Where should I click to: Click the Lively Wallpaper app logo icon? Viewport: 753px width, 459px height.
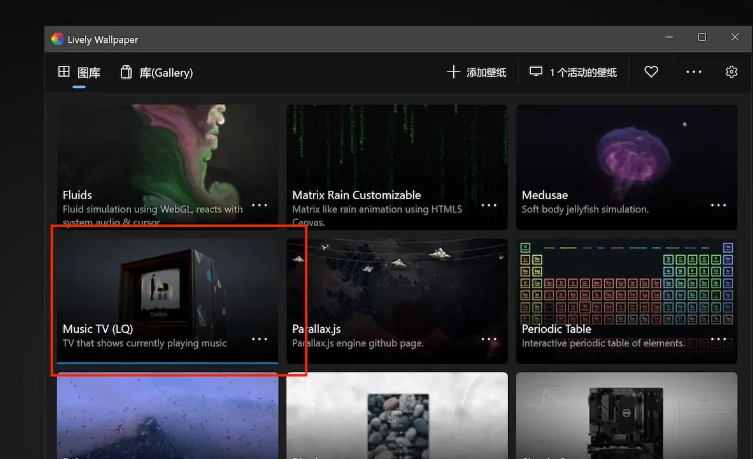(x=58, y=39)
